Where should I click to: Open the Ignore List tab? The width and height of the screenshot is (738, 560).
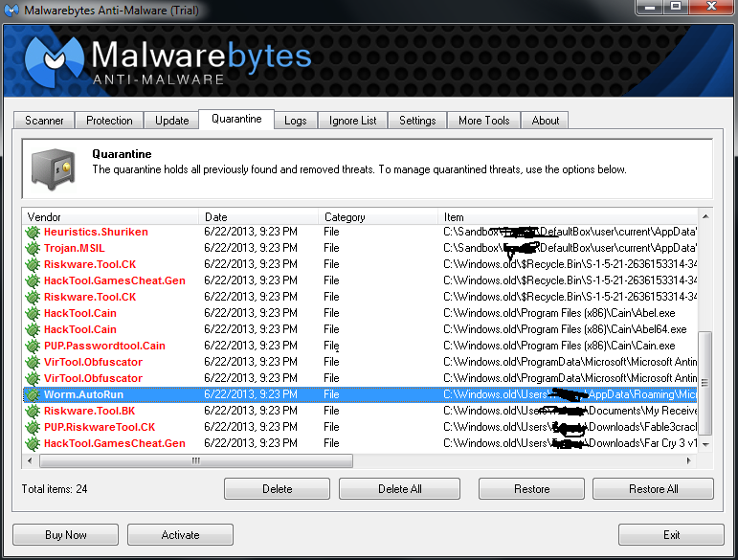click(x=352, y=121)
